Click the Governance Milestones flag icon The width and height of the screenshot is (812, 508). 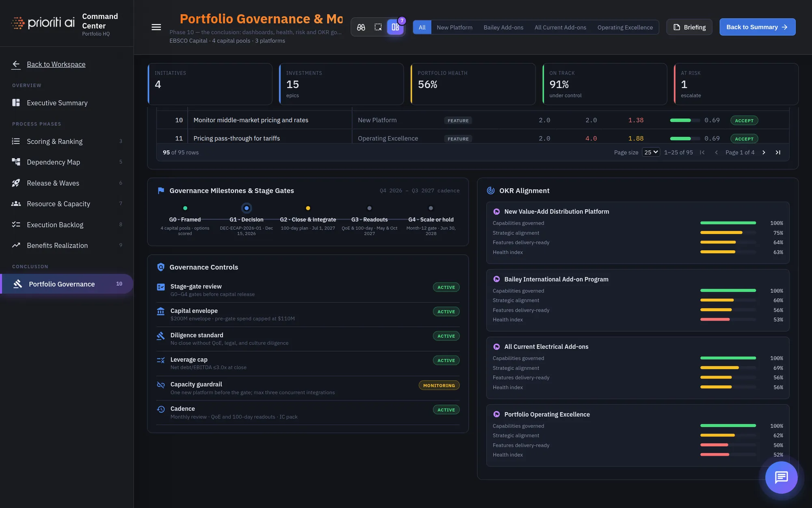[161, 191]
